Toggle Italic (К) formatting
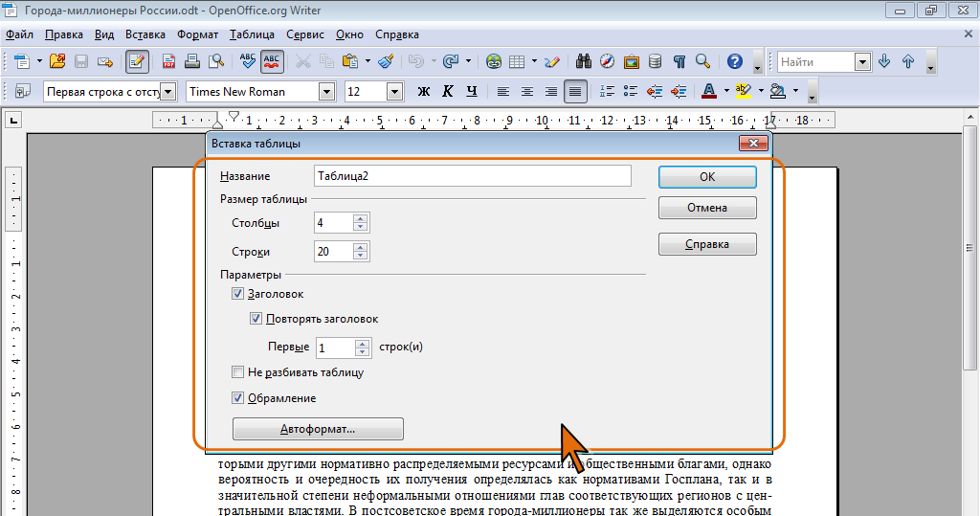980x516 pixels. 448,91
